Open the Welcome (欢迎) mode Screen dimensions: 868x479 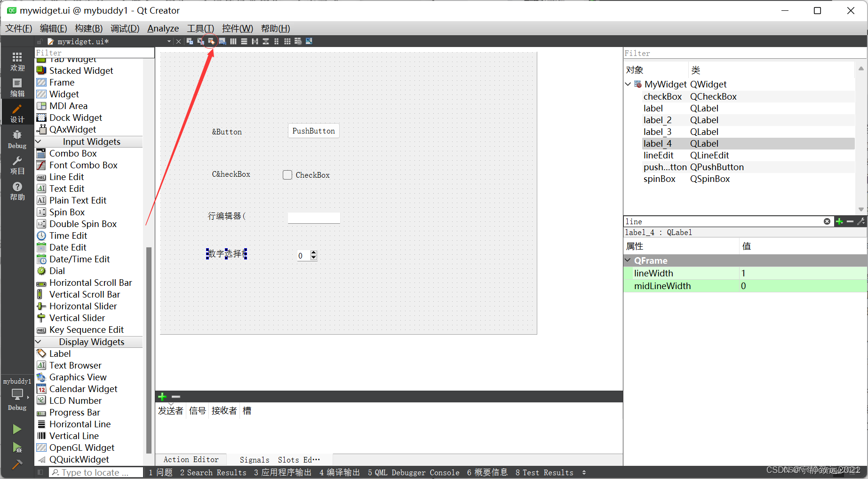[x=17, y=62]
